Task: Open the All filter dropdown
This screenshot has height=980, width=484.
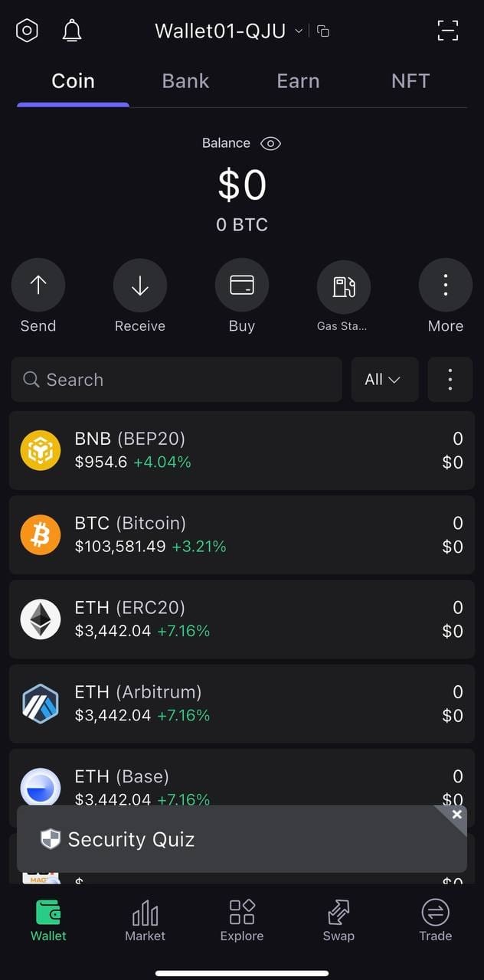Action: coord(384,380)
